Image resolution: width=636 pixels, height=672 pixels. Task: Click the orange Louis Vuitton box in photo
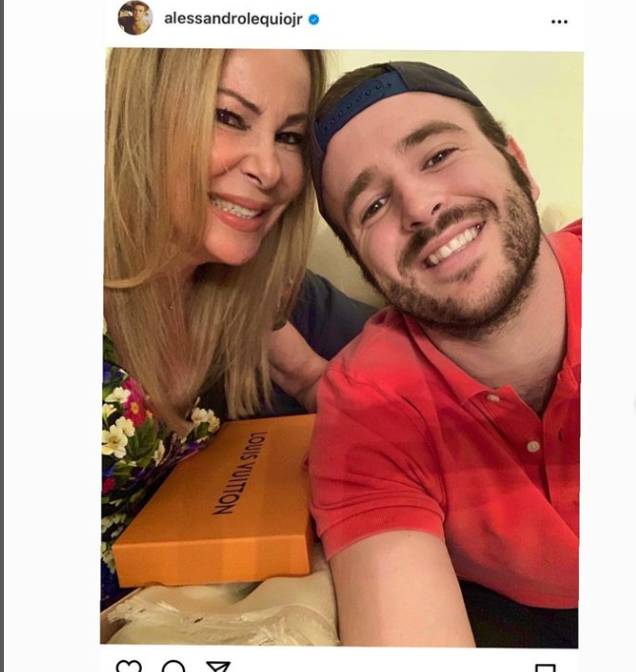(x=215, y=502)
